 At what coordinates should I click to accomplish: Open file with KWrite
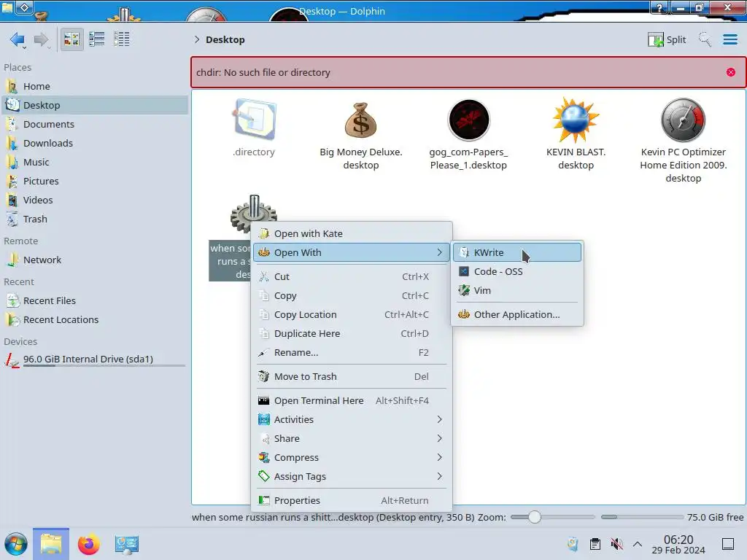pos(517,253)
